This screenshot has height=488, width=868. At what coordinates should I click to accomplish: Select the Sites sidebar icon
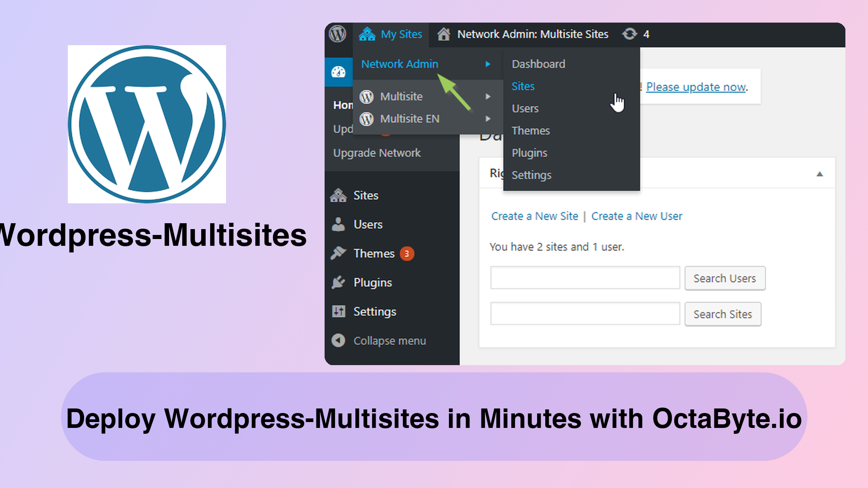point(339,196)
